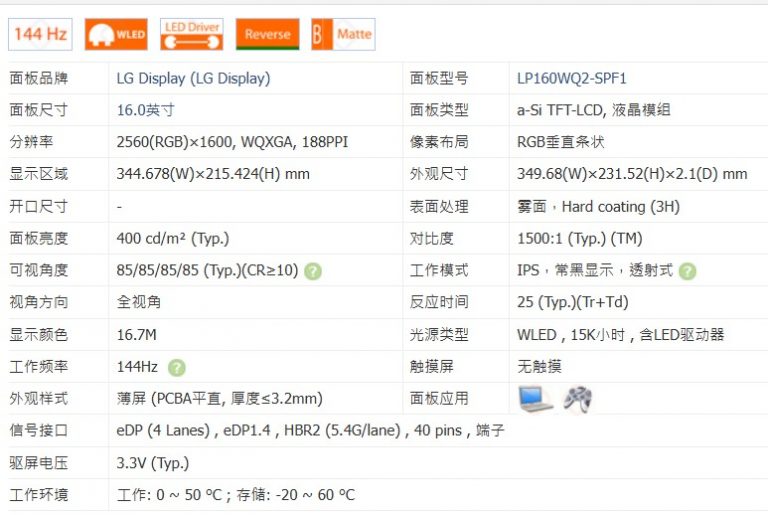Select display area 344.678(W)×215.424(H) mm
This screenshot has height=515, width=768.
tap(213, 174)
